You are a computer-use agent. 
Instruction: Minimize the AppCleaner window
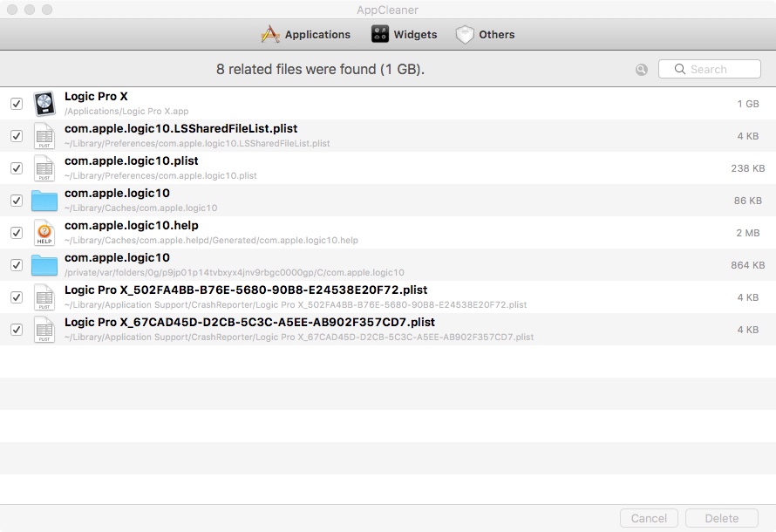30,10
